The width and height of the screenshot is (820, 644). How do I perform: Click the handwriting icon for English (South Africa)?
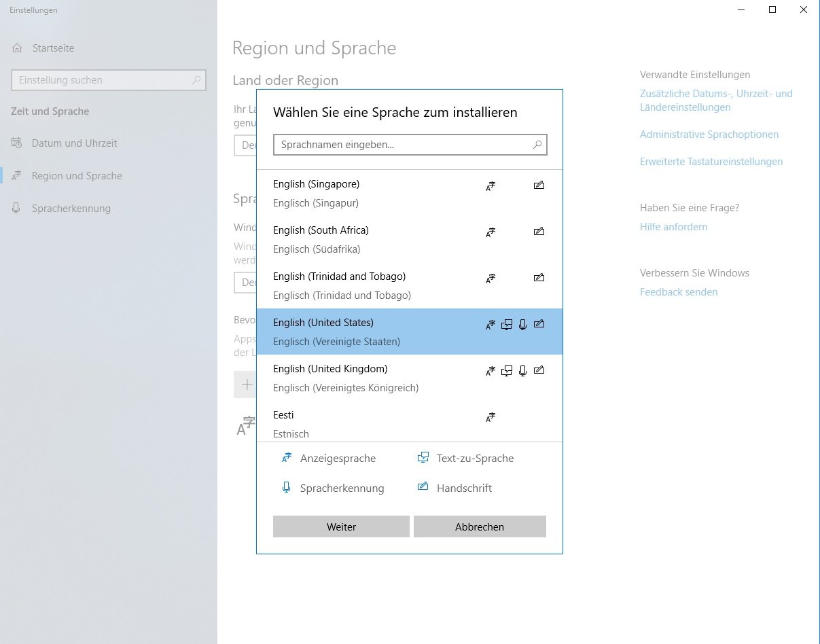pos(539,232)
